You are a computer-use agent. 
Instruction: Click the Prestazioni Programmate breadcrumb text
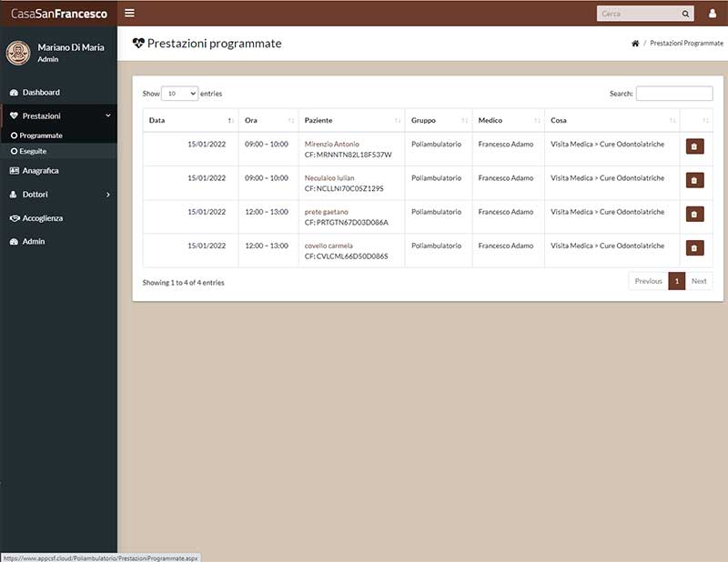click(686, 43)
